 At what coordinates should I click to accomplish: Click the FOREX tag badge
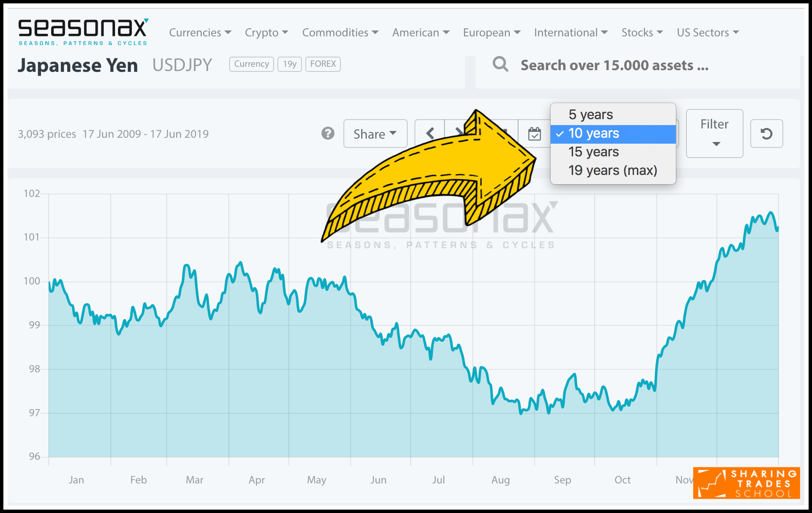point(323,64)
